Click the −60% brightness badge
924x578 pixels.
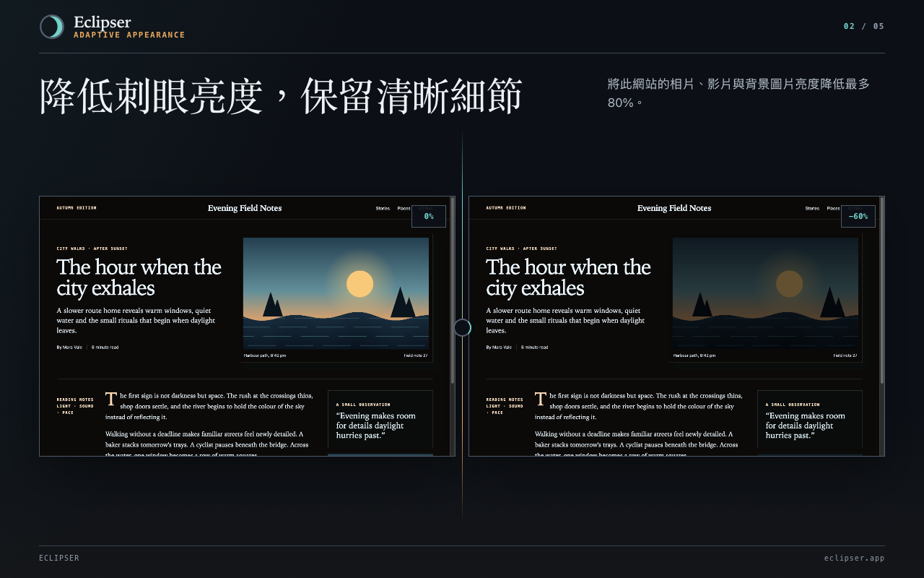pos(858,217)
